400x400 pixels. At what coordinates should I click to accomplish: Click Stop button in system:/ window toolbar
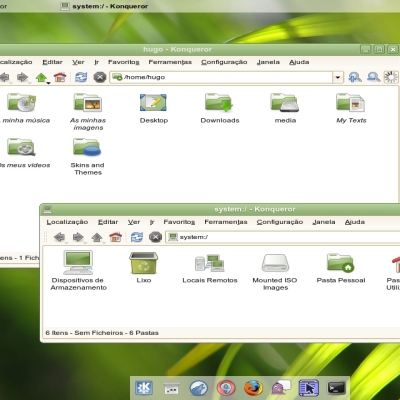(x=155, y=237)
